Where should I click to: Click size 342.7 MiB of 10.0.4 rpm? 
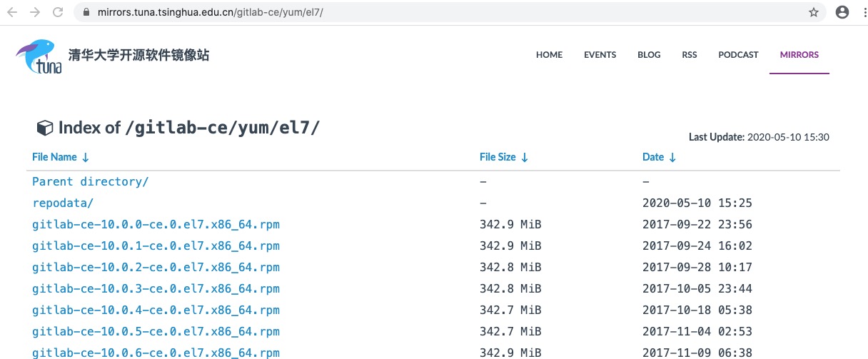(510, 310)
